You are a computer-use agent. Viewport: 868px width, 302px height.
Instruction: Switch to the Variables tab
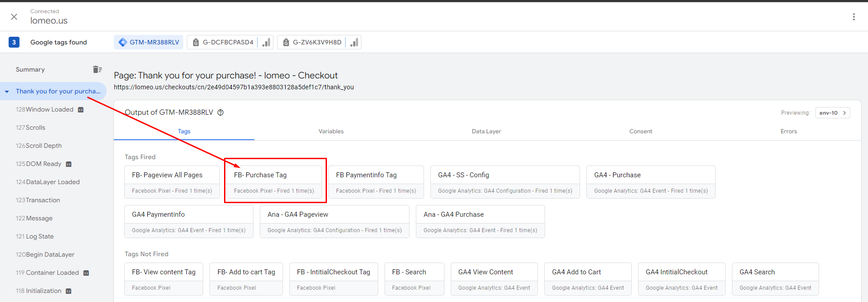[x=331, y=132]
